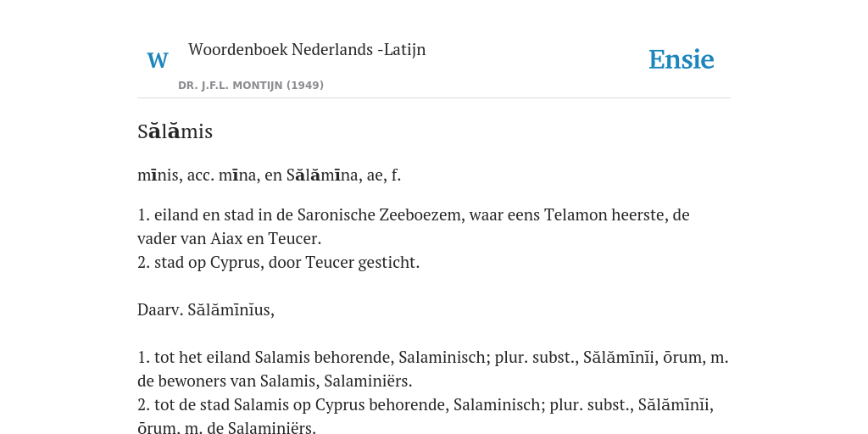Click the year (1949) beside the author
The image size is (868, 434).
tap(305, 86)
